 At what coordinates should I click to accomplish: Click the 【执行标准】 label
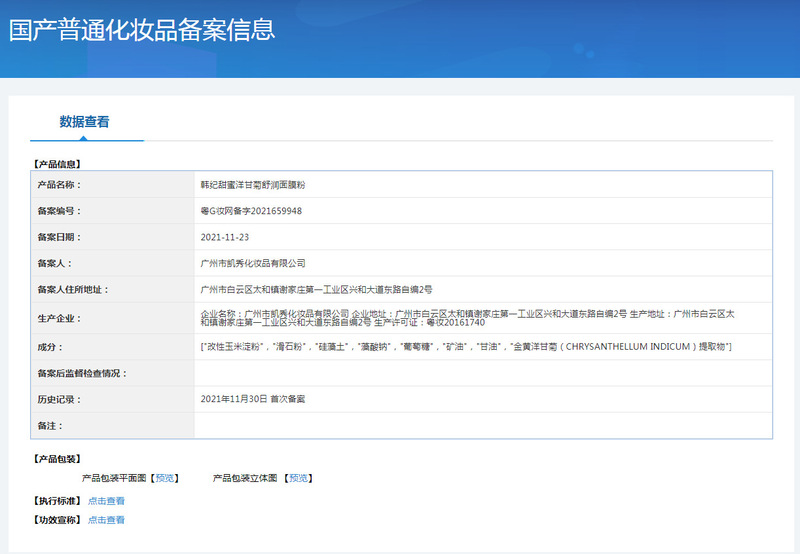(x=57, y=501)
